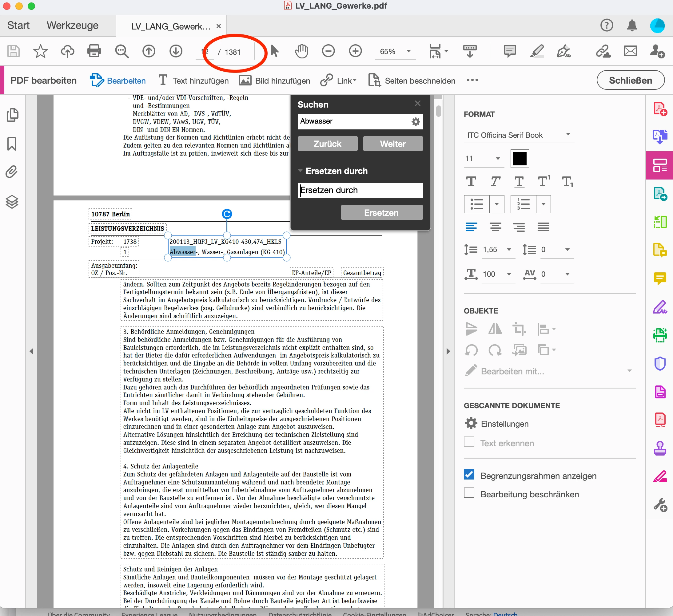
Task: Toggle the Text erkennen checkbox
Action: [x=469, y=442]
